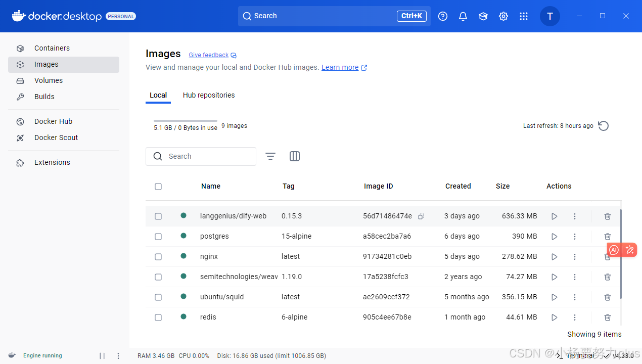Open more actions for nginx

coord(575,257)
